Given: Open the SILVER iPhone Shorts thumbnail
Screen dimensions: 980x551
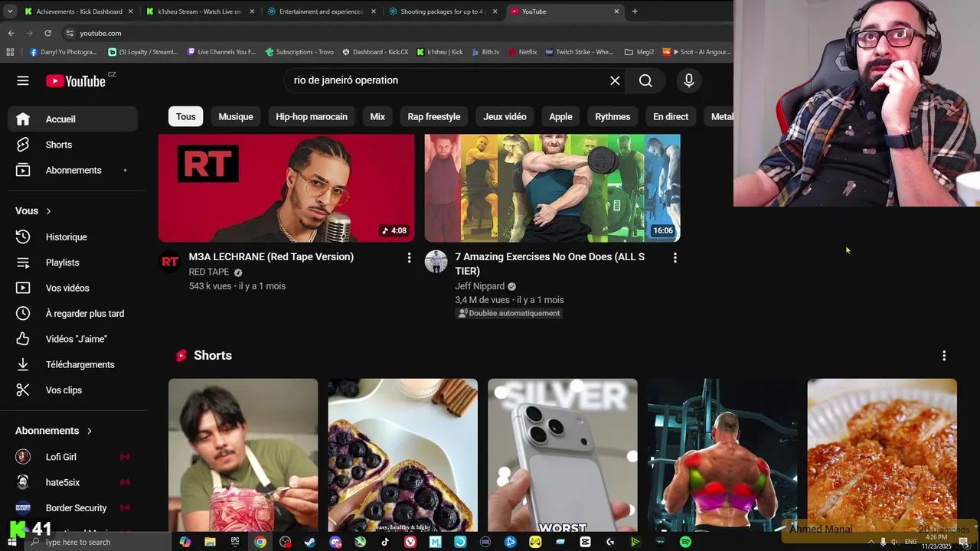Looking at the screenshot, I should pyautogui.click(x=563, y=455).
